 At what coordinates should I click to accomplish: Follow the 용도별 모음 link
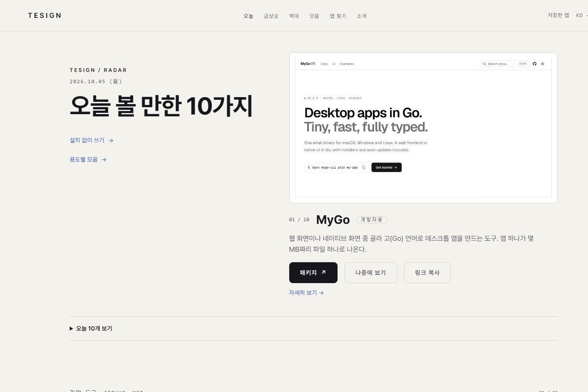[x=88, y=159]
